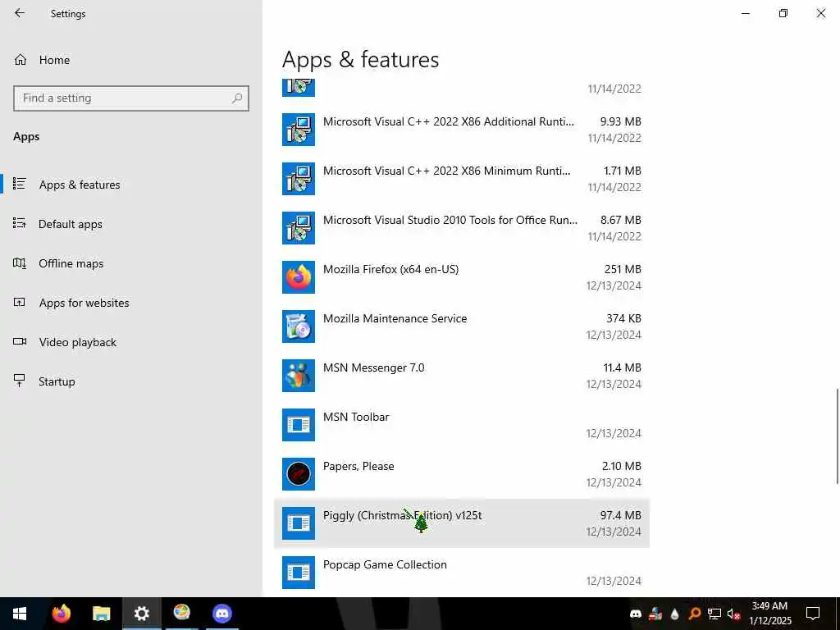Click the water drop tray icon

click(x=674, y=614)
